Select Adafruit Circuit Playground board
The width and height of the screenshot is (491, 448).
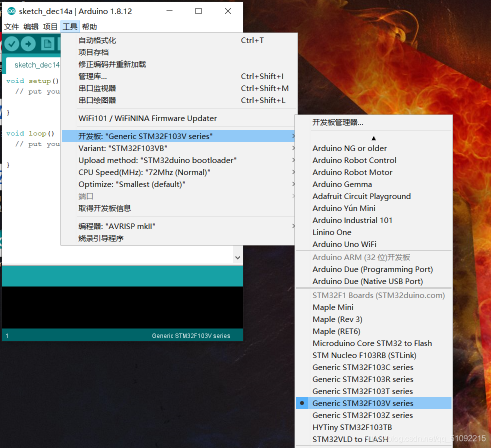tap(373, 196)
